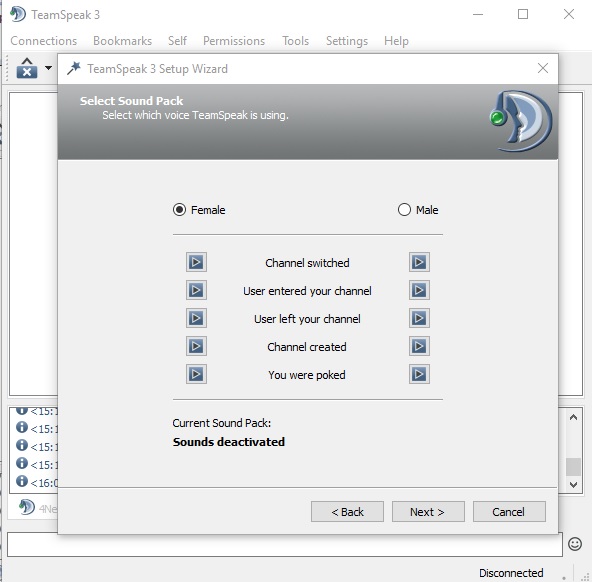The image size is (592, 582).
Task: Play Female 'User left your channel' sample
Action: point(196,318)
